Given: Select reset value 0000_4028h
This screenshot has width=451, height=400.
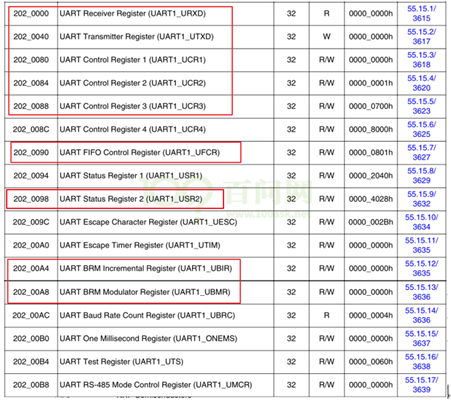Looking at the screenshot, I should pyautogui.click(x=371, y=199).
